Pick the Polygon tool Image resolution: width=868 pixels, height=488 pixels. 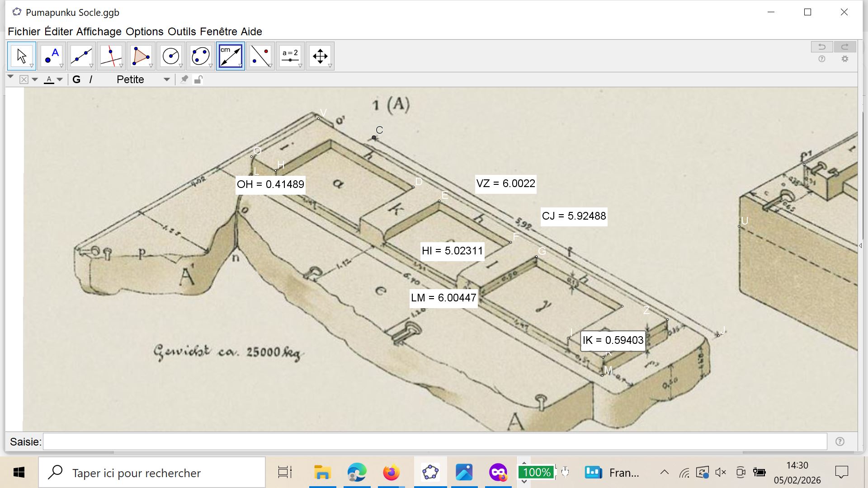click(x=141, y=56)
